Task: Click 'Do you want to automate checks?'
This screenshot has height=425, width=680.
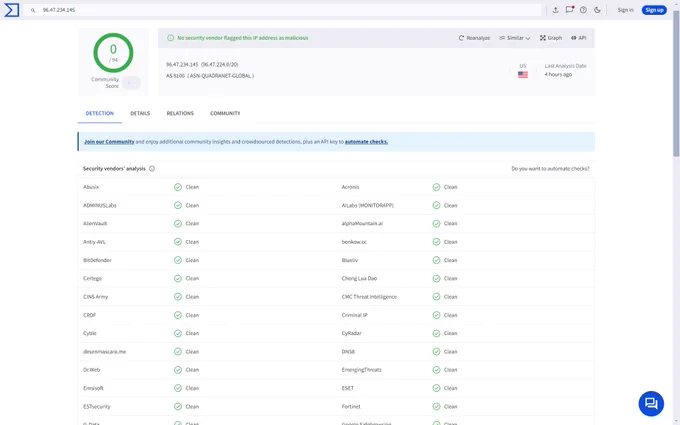Action: 550,169
